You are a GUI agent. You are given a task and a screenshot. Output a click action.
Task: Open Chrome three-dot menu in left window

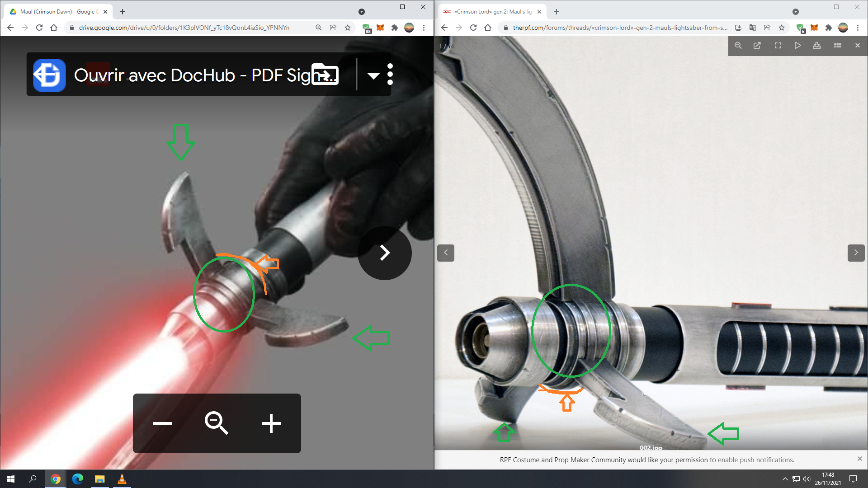[424, 28]
